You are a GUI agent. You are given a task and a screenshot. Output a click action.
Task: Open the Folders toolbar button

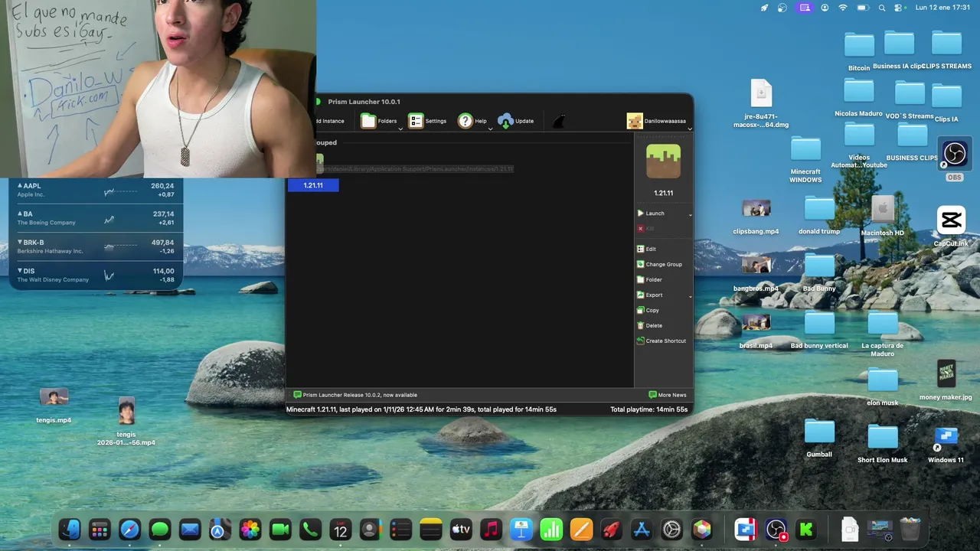pyautogui.click(x=378, y=121)
